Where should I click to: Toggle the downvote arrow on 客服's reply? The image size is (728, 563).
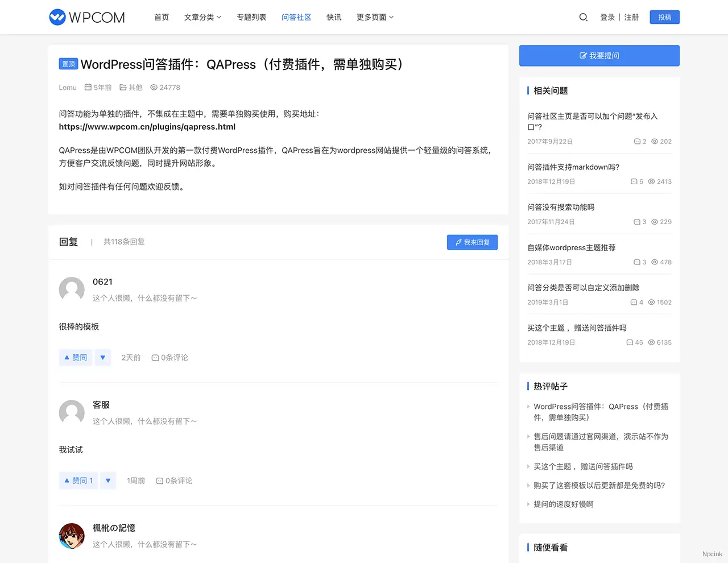[x=107, y=481]
